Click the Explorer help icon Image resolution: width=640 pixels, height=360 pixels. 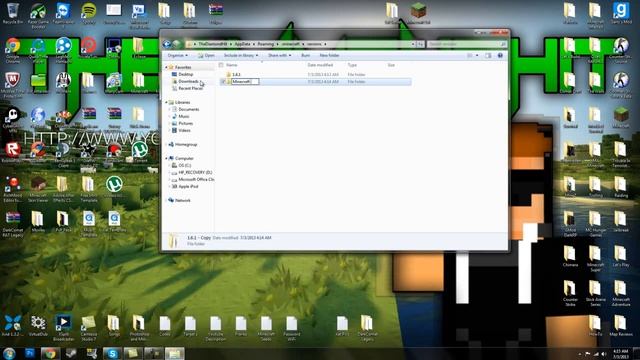click(500, 55)
